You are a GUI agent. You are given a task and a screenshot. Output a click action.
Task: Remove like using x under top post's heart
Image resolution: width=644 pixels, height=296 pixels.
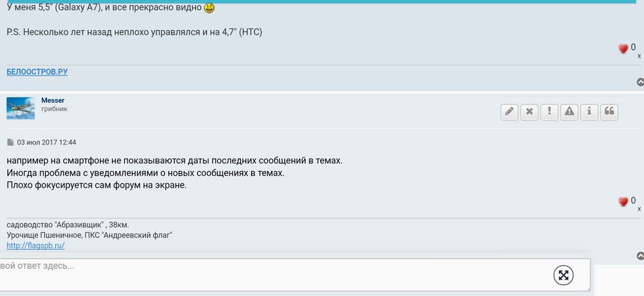[x=639, y=56]
